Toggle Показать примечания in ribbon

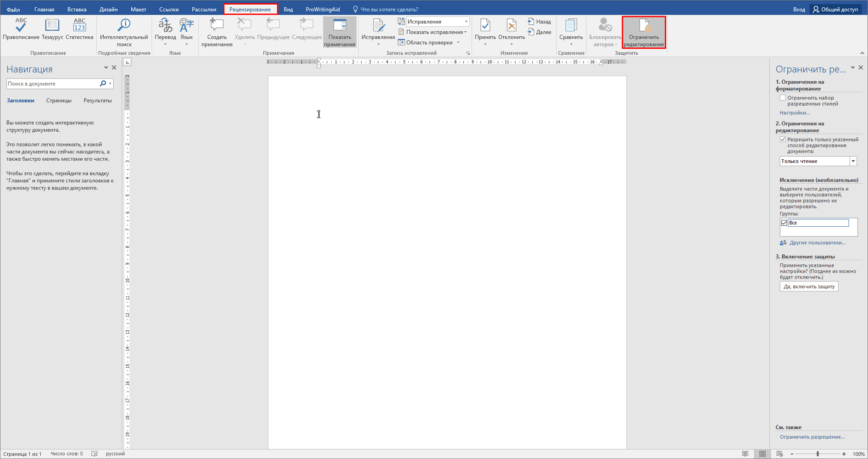(339, 32)
